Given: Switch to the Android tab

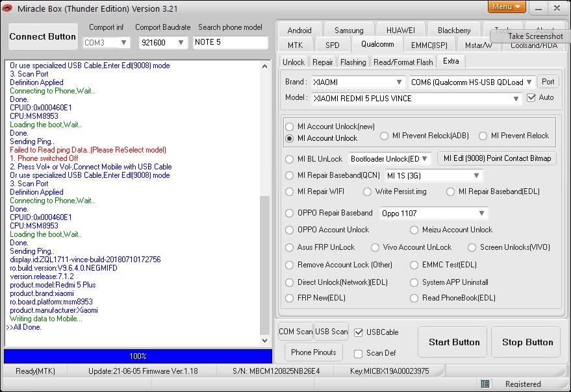Looking at the screenshot, I should (299, 31).
